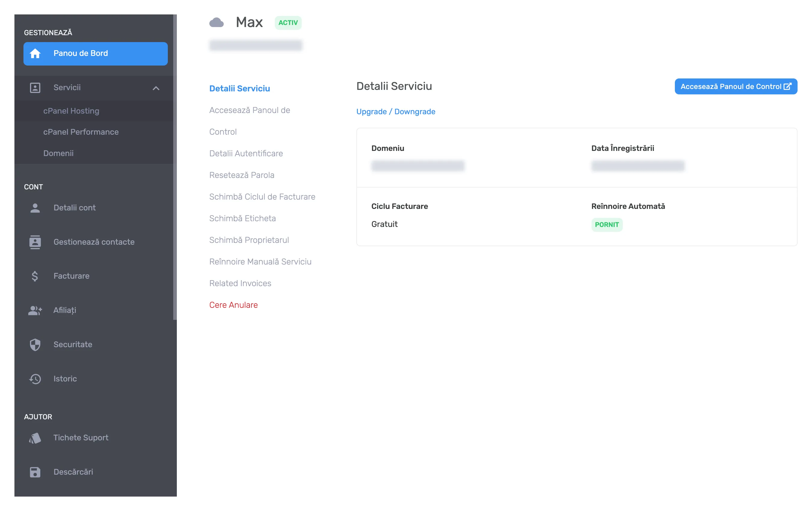
Task: Click external-link icon in Accesează Panoul de Control button
Action: pyautogui.click(x=787, y=87)
